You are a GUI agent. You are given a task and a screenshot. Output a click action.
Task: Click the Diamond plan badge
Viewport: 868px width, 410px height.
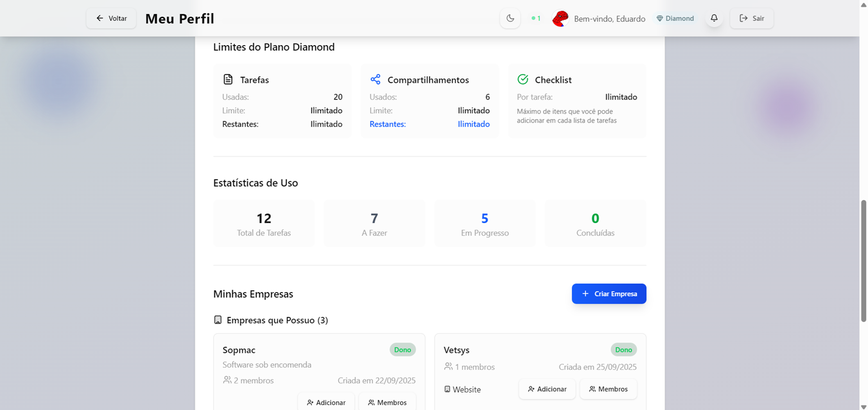point(675,19)
